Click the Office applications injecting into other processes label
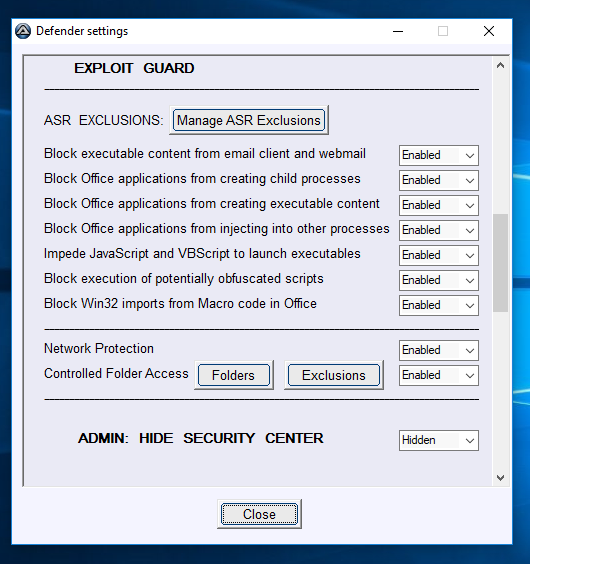Screen dimensions: 614x564 click(x=217, y=229)
